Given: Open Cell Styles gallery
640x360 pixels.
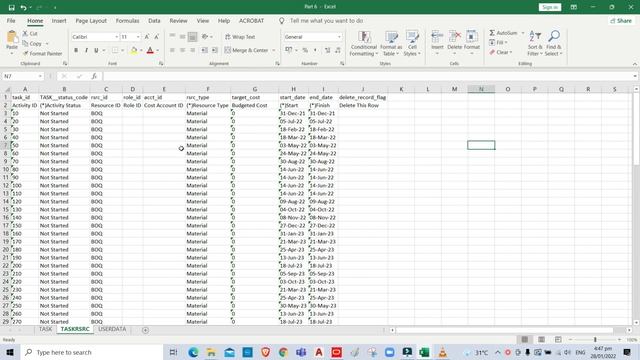Looking at the screenshot, I should (x=412, y=43).
